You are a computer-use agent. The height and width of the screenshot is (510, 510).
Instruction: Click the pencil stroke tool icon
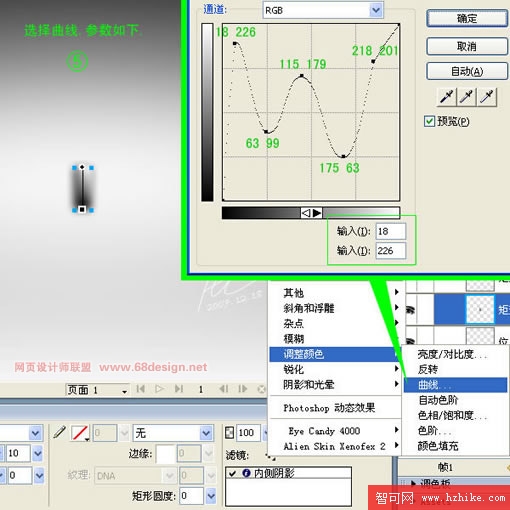click(x=60, y=432)
